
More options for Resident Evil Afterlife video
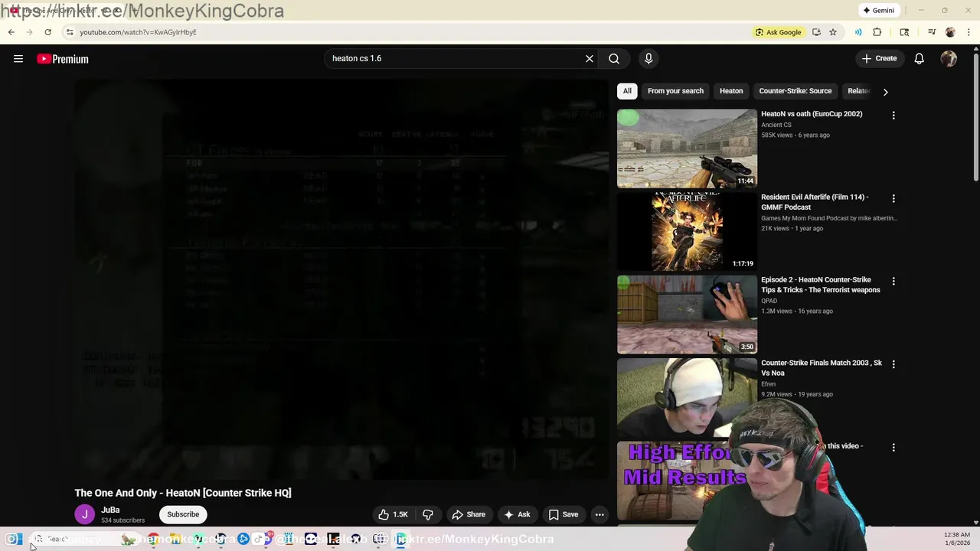(x=893, y=198)
